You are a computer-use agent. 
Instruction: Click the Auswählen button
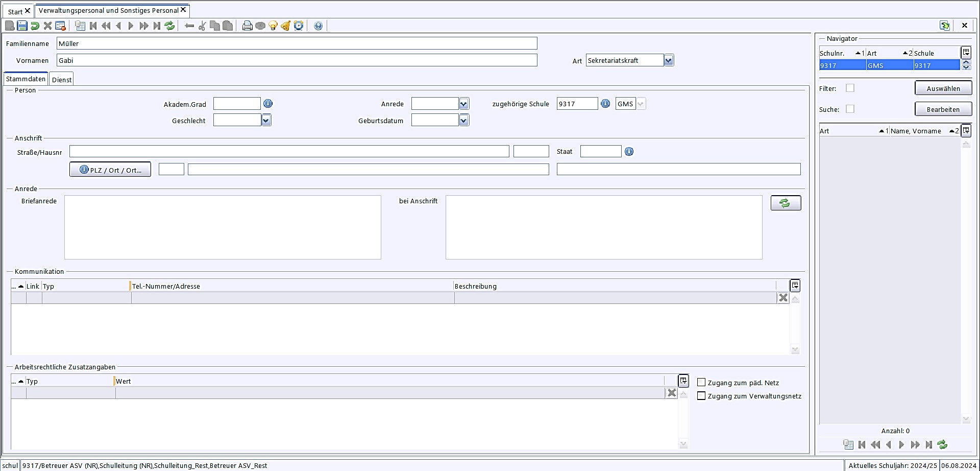pyautogui.click(x=943, y=88)
